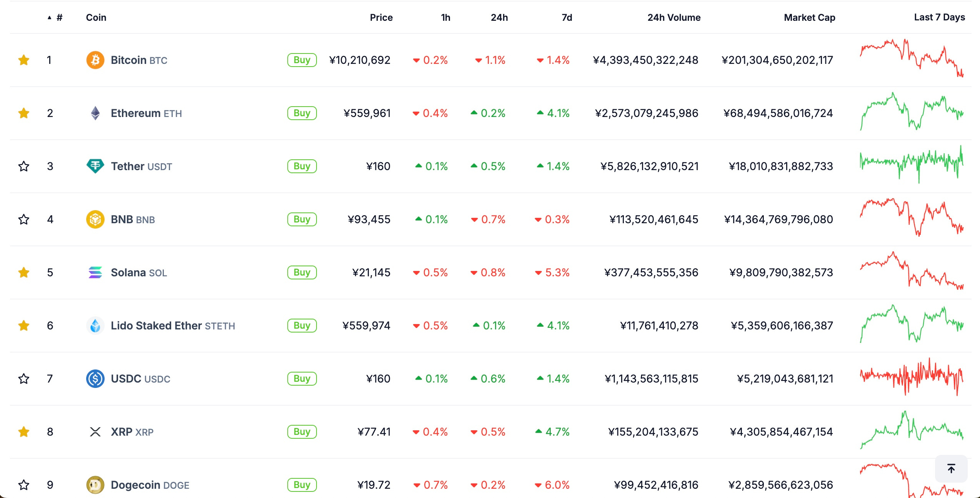Open Ethereum 7-day sparkline chart
980x498 pixels.
tap(912, 111)
